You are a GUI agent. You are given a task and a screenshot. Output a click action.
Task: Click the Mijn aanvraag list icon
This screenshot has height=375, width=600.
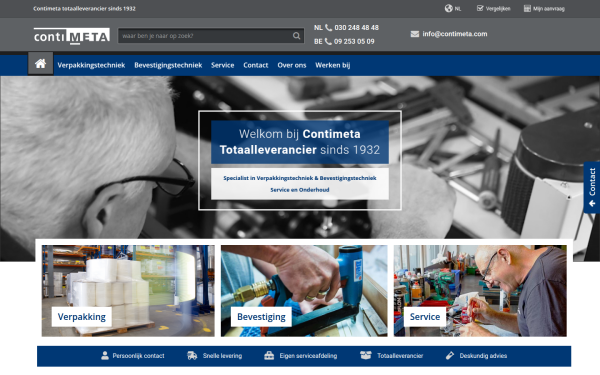tap(527, 8)
